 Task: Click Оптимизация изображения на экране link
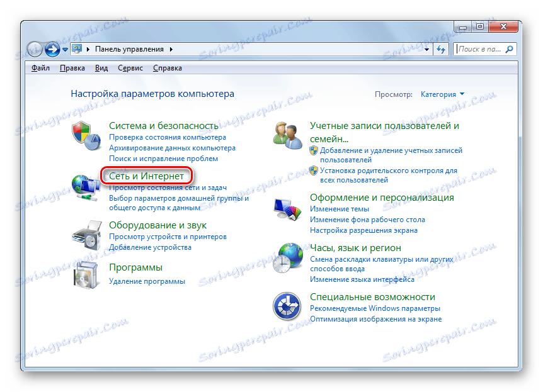coord(375,320)
